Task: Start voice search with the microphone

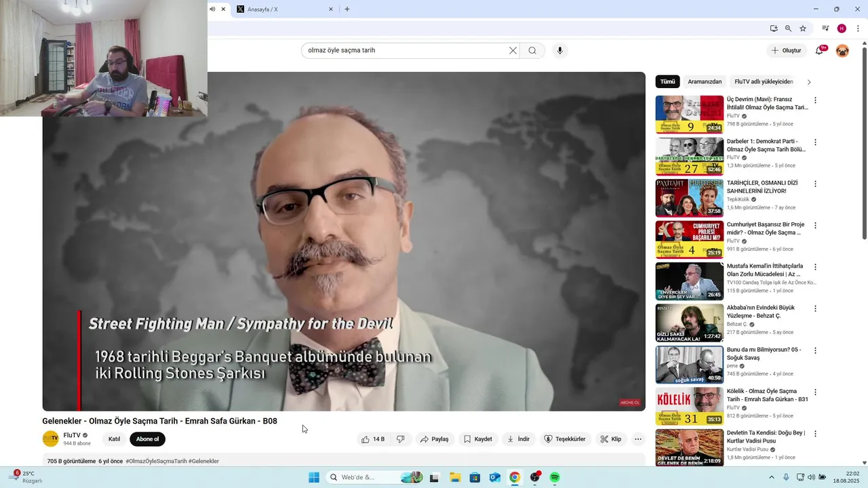Action: pos(559,50)
